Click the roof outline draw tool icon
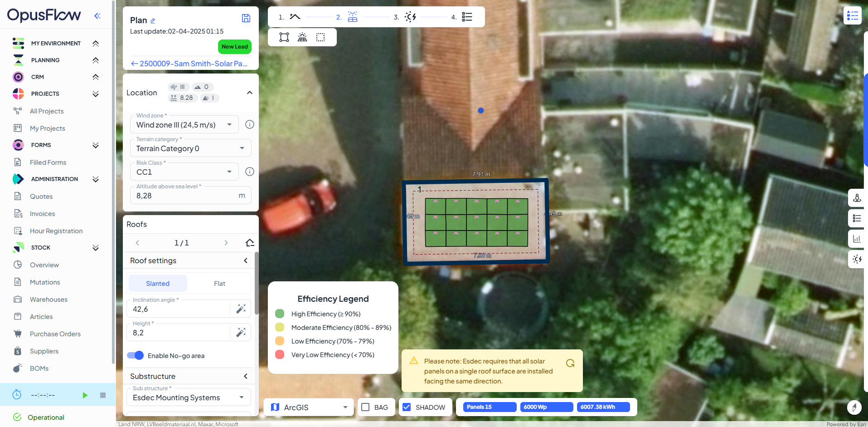The image size is (868, 427). tap(284, 37)
